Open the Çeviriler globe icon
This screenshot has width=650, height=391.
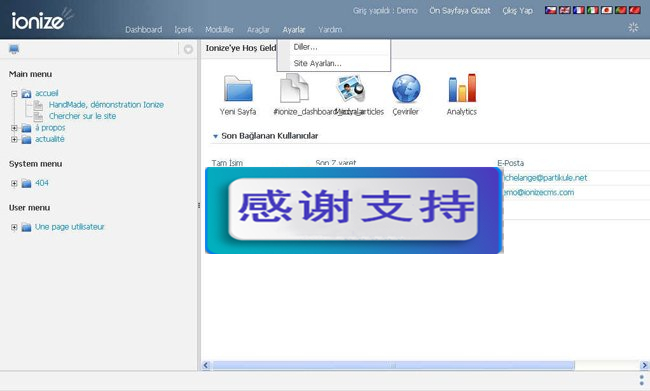pyautogui.click(x=406, y=88)
